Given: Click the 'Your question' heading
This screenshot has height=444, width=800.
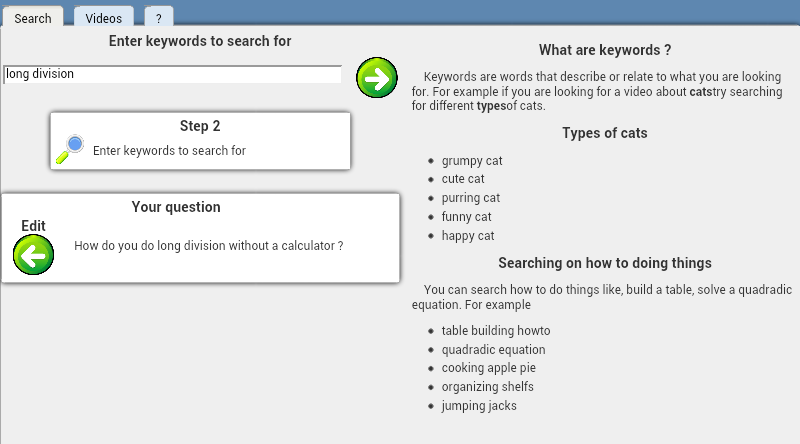Looking at the screenshot, I should [176, 207].
